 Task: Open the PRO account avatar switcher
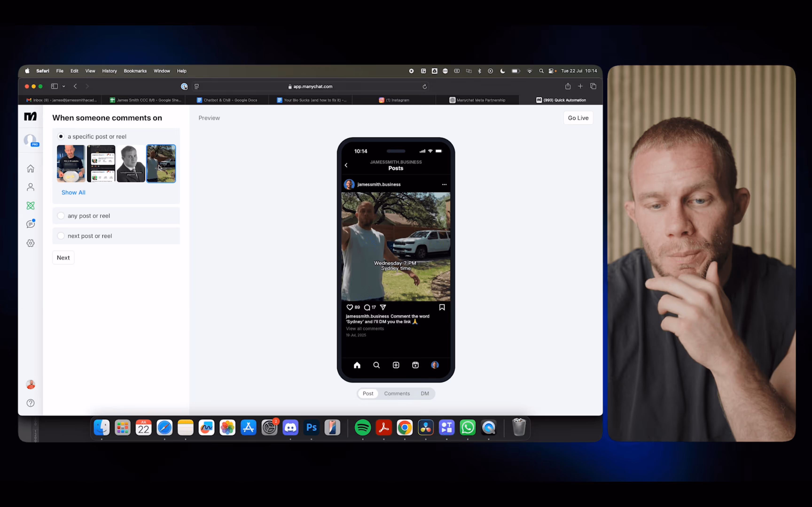click(31, 140)
